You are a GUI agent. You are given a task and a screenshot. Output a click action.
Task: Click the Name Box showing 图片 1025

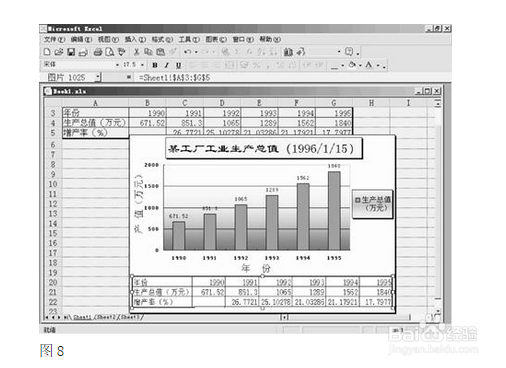tap(66, 78)
